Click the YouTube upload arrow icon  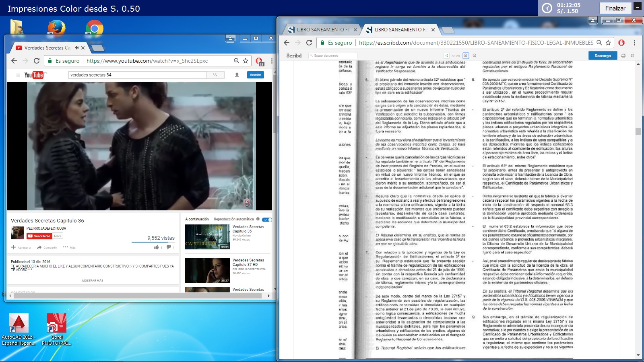pos(237,75)
